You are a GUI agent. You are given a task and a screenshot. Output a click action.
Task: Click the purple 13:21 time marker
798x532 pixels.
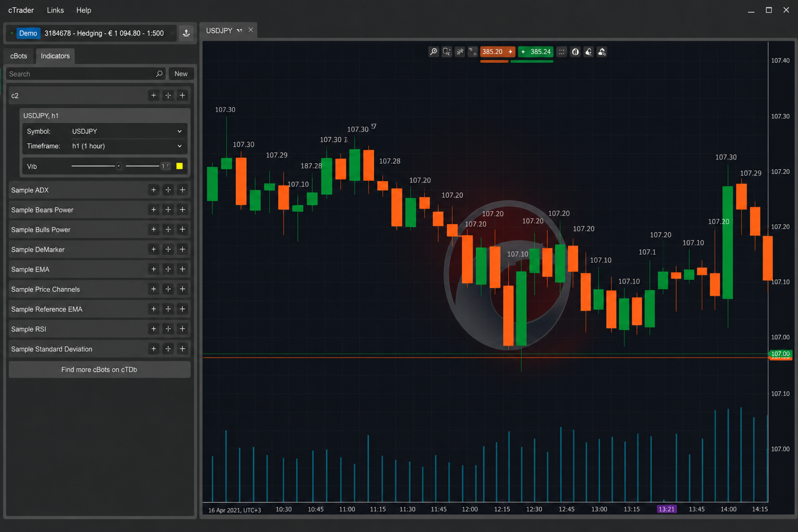667,509
